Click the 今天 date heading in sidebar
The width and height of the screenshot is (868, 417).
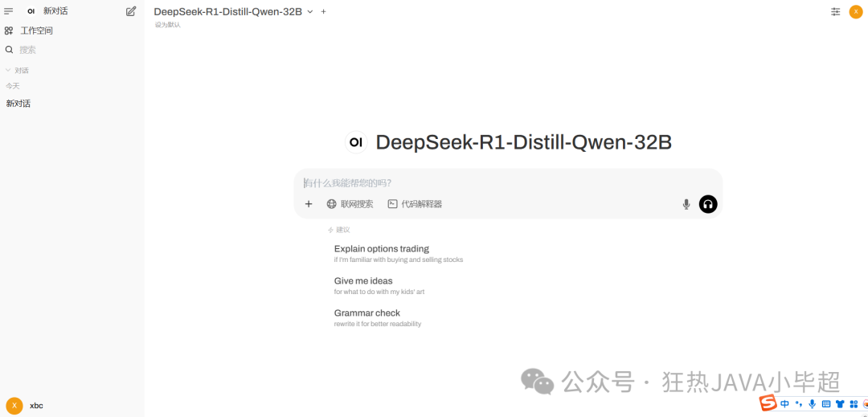click(x=13, y=86)
